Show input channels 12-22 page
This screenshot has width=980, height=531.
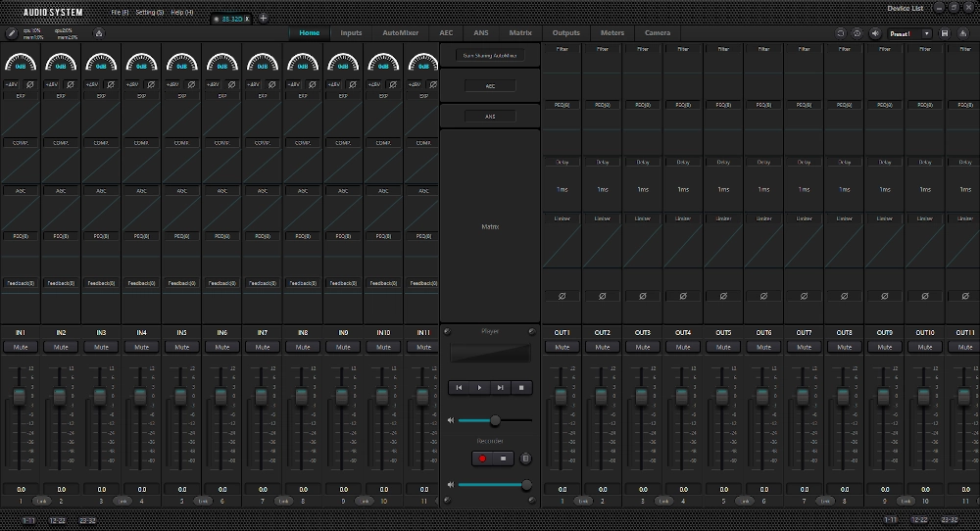(58, 520)
